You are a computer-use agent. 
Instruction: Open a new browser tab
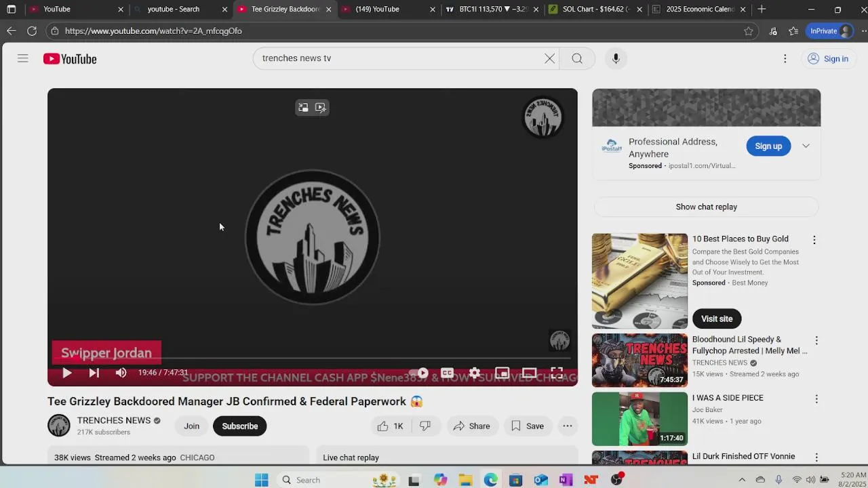pos(762,9)
